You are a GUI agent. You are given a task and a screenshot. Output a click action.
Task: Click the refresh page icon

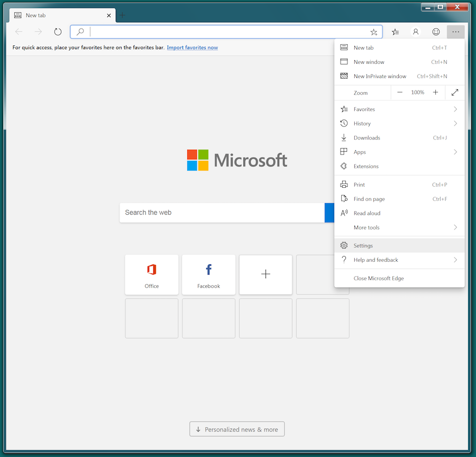[x=58, y=32]
